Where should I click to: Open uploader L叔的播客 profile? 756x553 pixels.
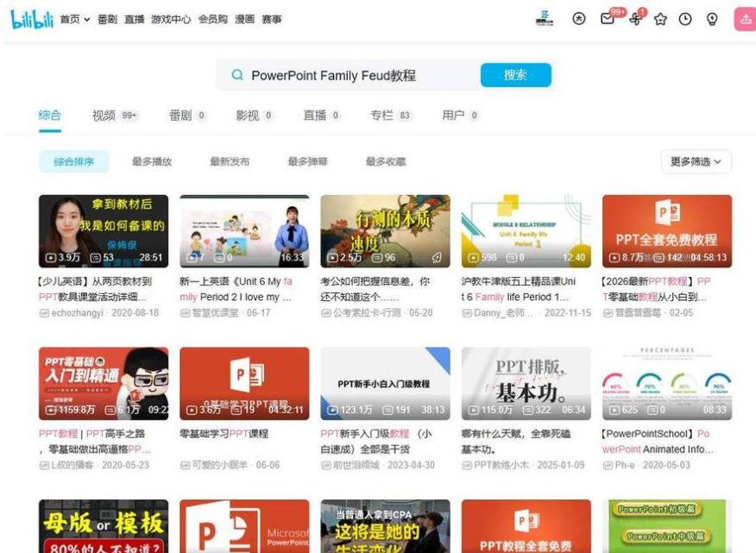click(72, 465)
